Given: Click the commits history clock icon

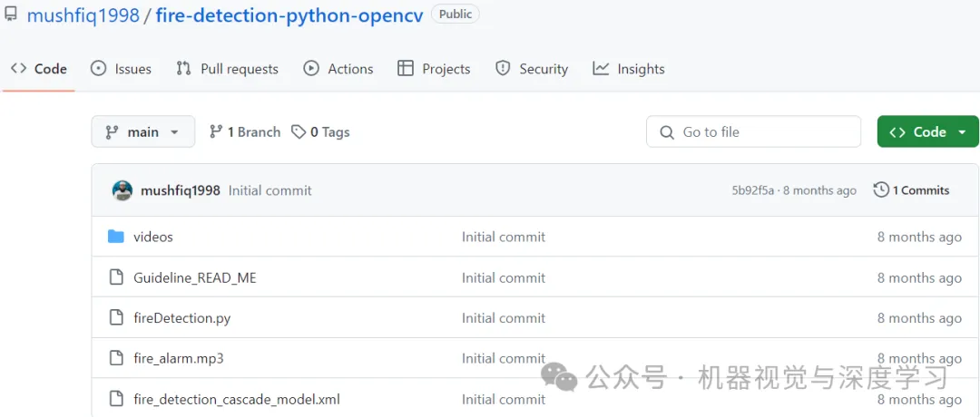Looking at the screenshot, I should coord(881,190).
